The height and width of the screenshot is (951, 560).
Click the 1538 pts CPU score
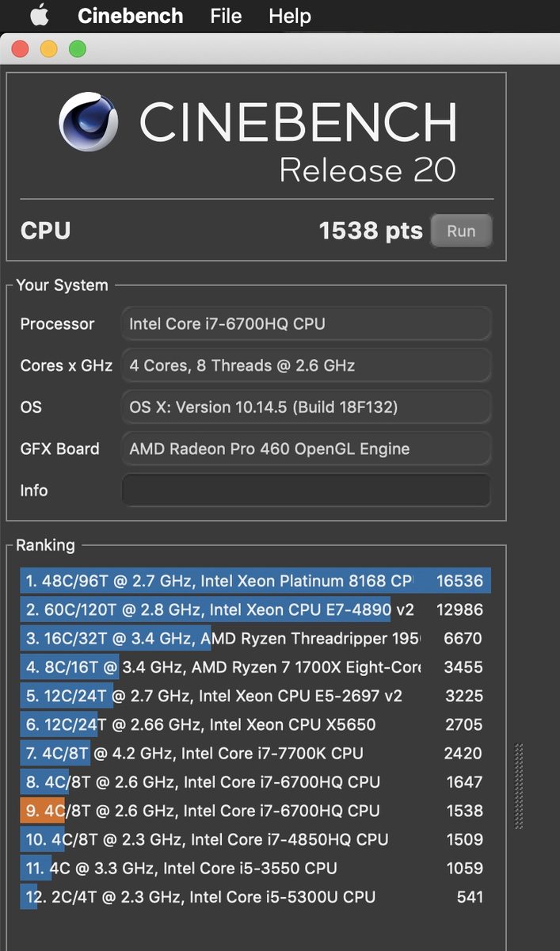point(371,231)
